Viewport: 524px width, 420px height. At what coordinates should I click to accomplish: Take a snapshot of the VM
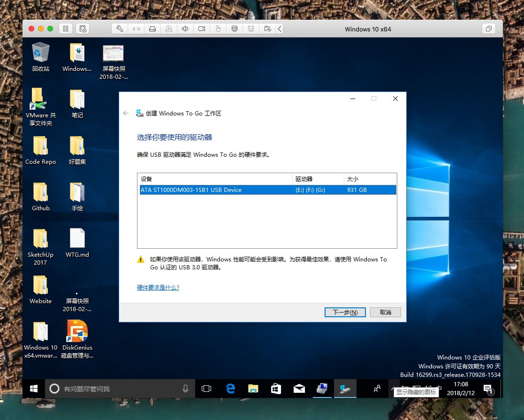(x=83, y=29)
